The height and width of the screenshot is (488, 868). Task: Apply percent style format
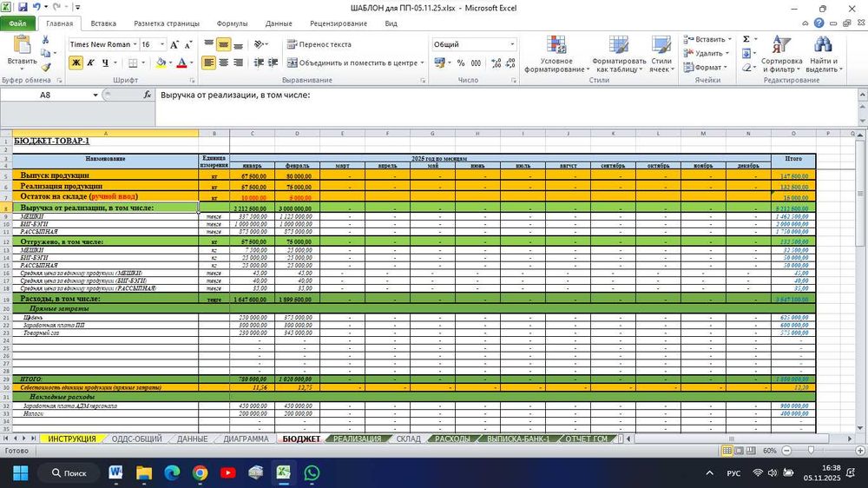[x=461, y=63]
